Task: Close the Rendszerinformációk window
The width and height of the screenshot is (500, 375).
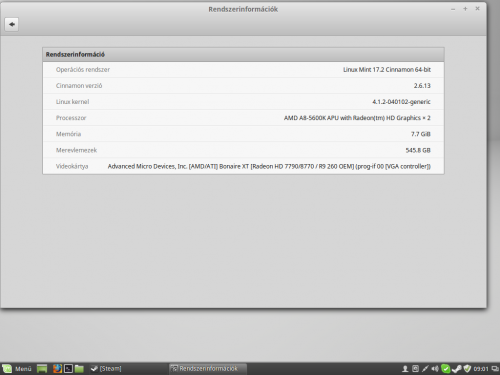Action: click(477, 9)
